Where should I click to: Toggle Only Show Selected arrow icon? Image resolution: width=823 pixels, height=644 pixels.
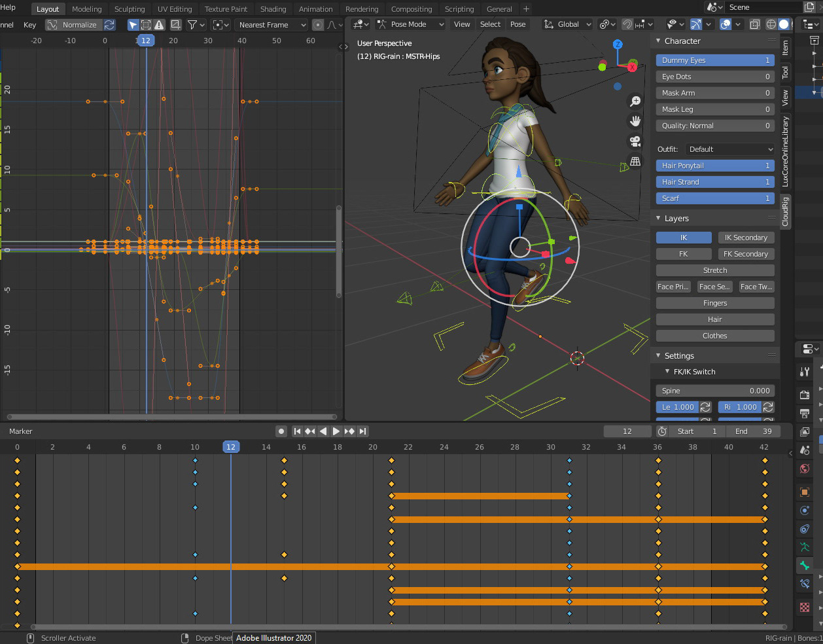133,25
